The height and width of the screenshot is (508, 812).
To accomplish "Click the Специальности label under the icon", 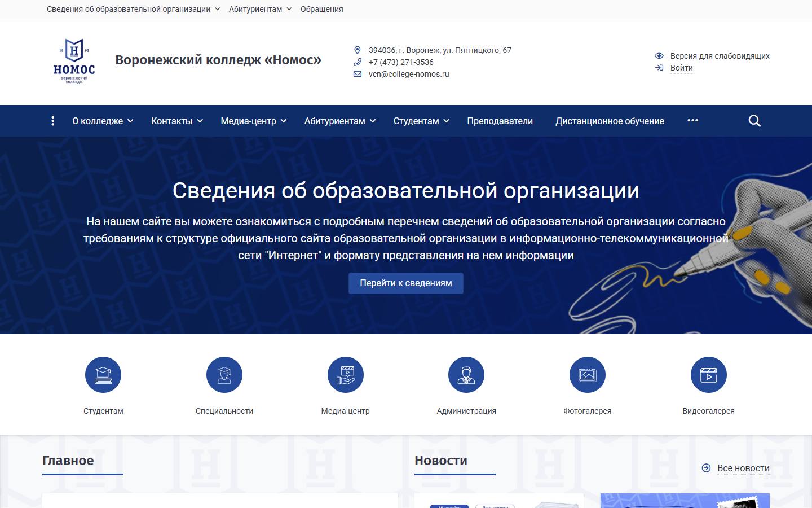I will pos(224,411).
